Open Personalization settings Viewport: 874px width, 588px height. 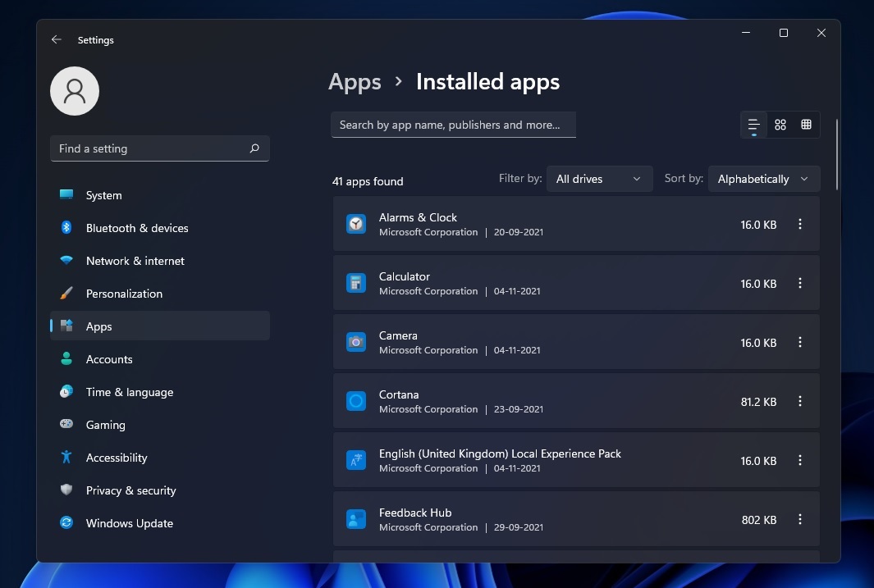[x=66, y=294]
